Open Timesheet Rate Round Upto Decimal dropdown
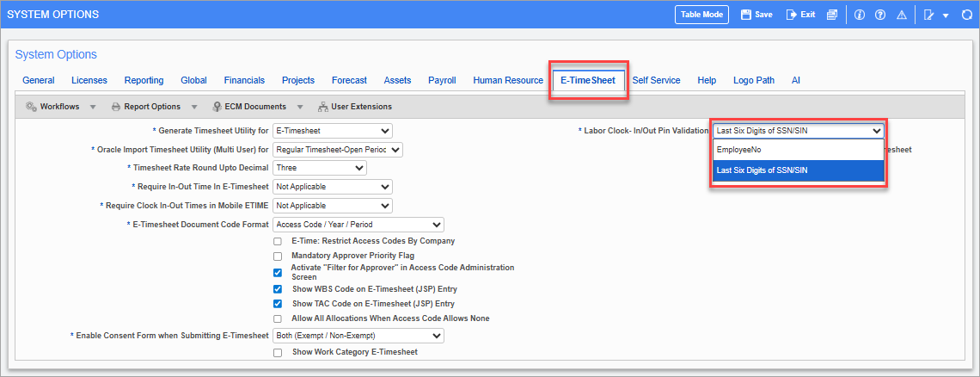 click(x=320, y=168)
